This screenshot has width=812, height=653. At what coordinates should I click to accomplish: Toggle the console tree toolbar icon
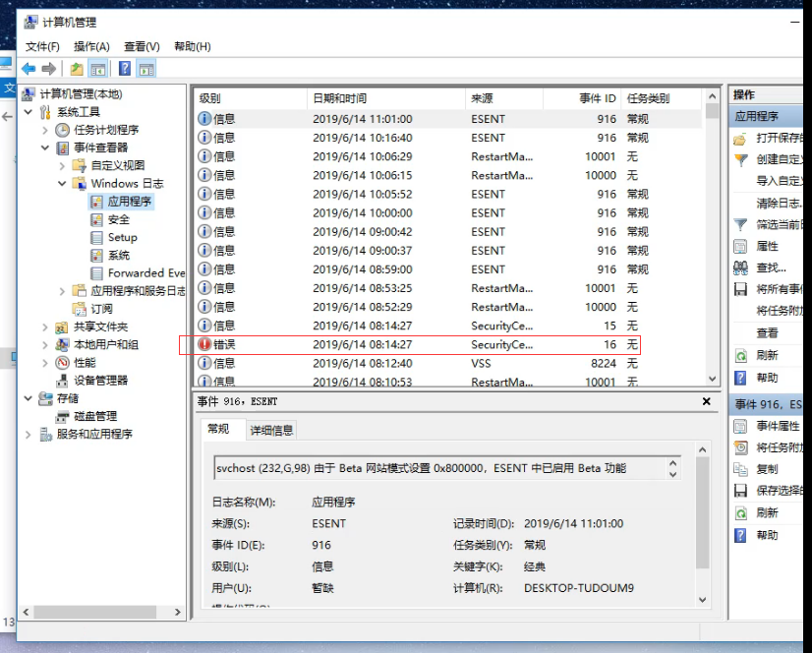pos(98,67)
